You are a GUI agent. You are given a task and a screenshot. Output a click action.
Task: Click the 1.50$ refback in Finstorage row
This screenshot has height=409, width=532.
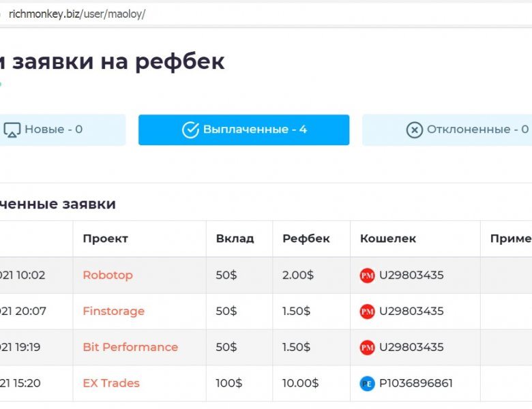pyautogui.click(x=296, y=311)
